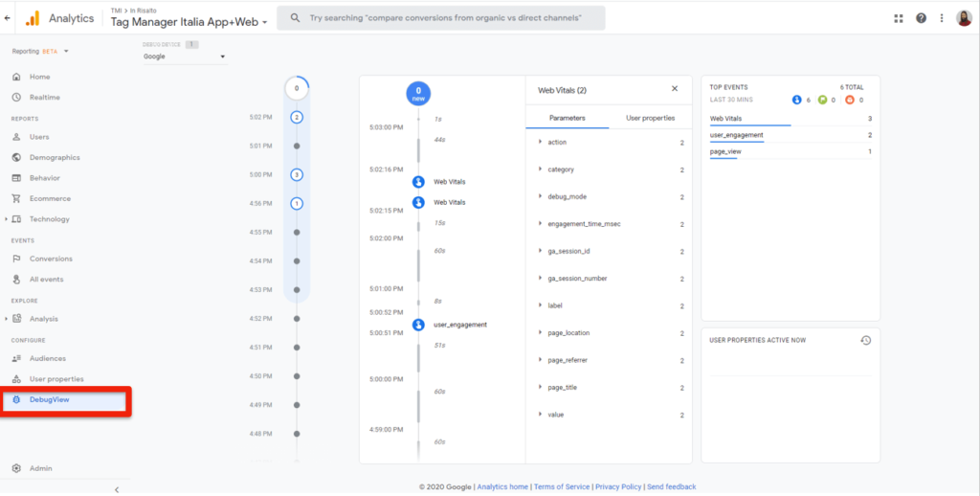Click the user properties history icon
Viewport: 980px width, 496px height.
pyautogui.click(x=865, y=340)
